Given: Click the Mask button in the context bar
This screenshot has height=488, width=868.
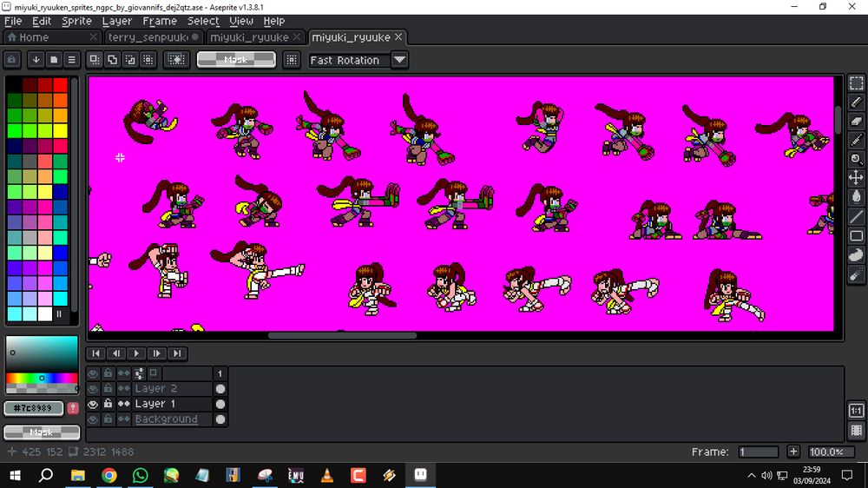Looking at the screenshot, I should point(236,60).
